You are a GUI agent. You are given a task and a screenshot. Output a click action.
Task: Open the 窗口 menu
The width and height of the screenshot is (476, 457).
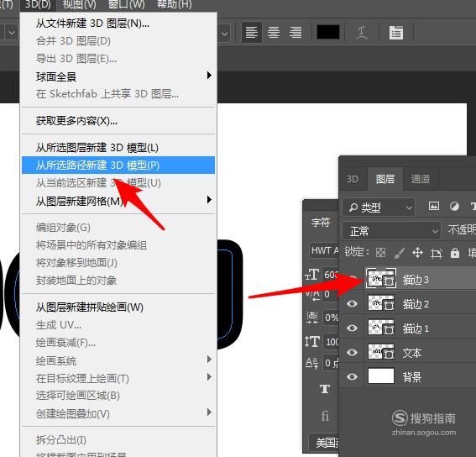(x=127, y=4)
